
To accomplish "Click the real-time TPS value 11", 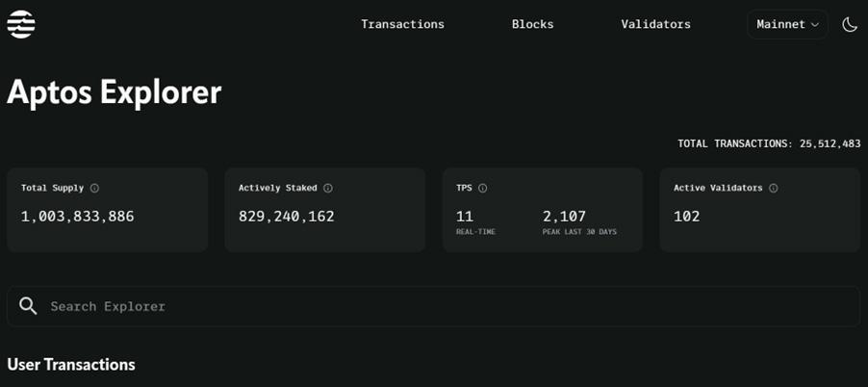I will point(465,217).
